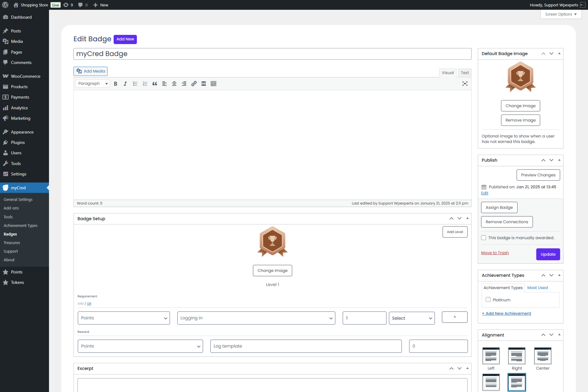Check 'This badge is manually awarded'
Viewport: 588px width, 392px height.
483,237
